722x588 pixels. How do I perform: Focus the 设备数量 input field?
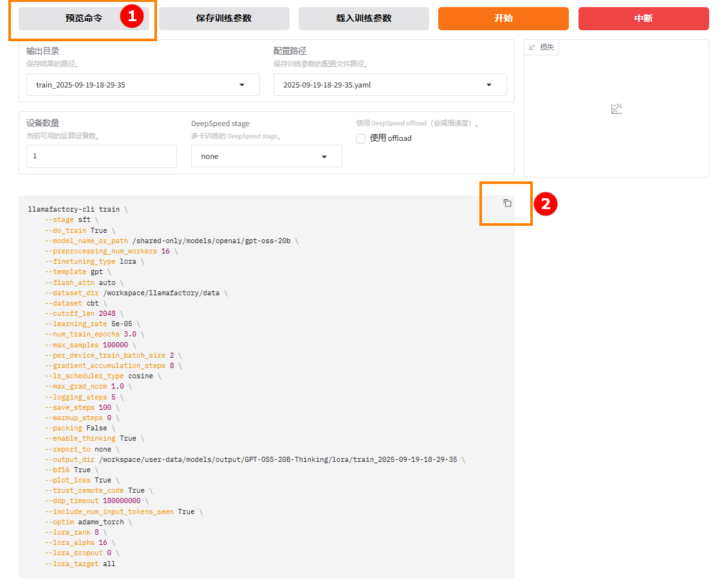point(101,156)
